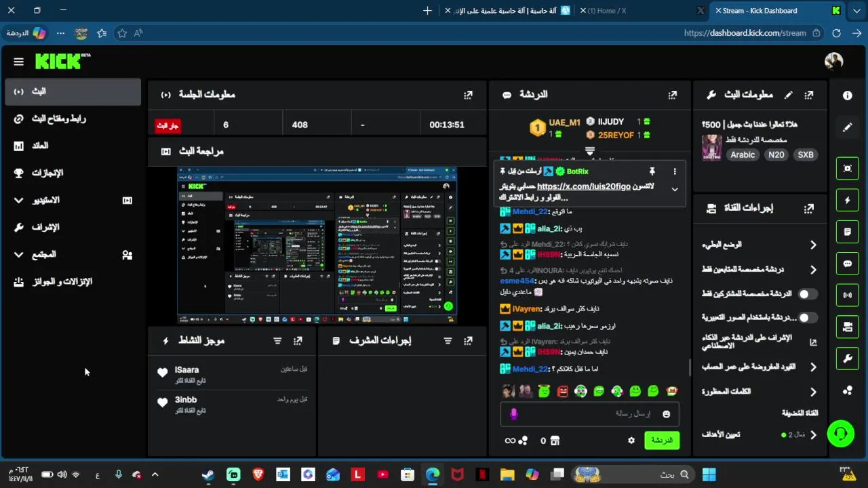
Task: Open Windows Start button on taskbar
Action: [709, 475]
